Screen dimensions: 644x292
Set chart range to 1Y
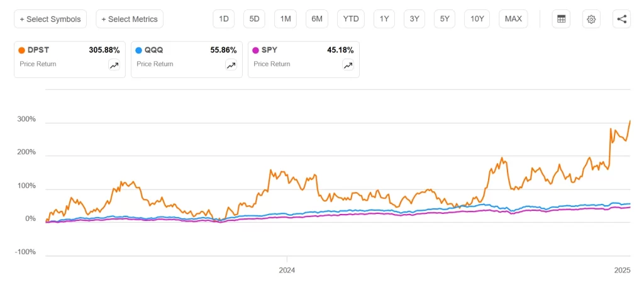384,19
